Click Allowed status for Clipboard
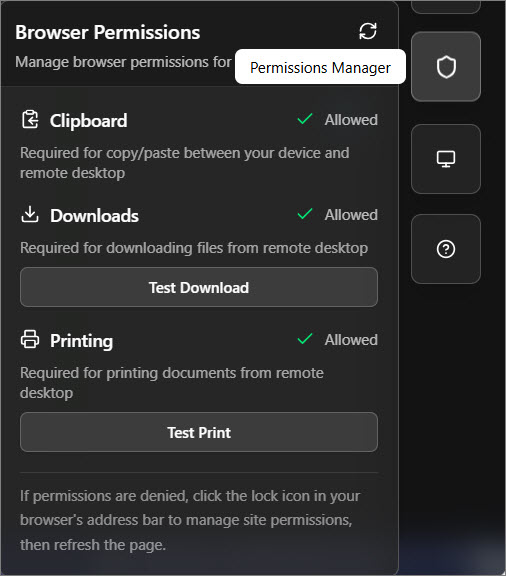506x576 pixels. coord(351,120)
